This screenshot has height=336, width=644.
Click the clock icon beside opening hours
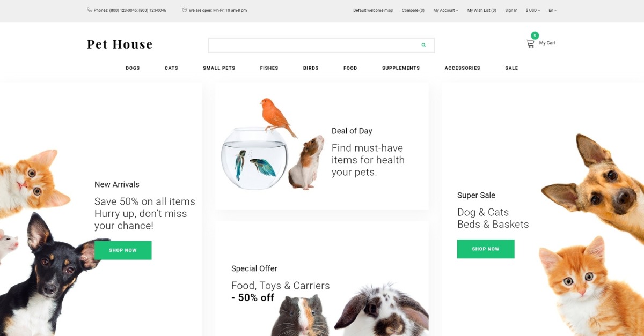tap(185, 10)
